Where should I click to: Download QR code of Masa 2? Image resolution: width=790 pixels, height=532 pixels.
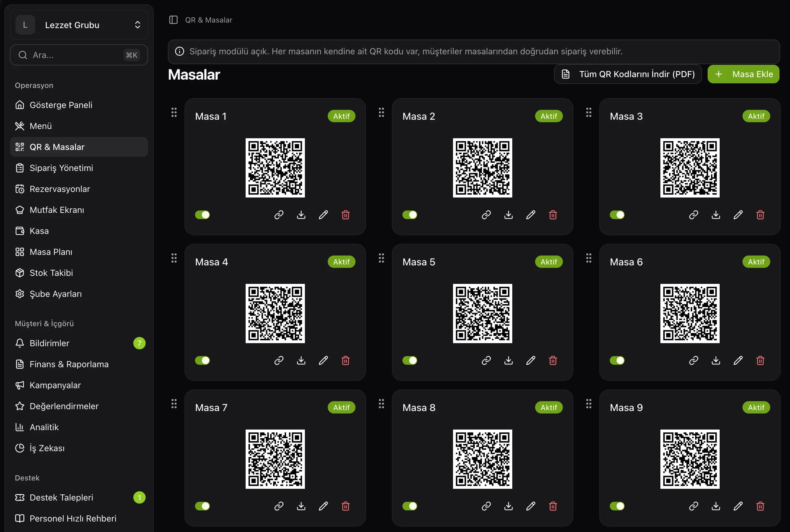[x=509, y=215]
